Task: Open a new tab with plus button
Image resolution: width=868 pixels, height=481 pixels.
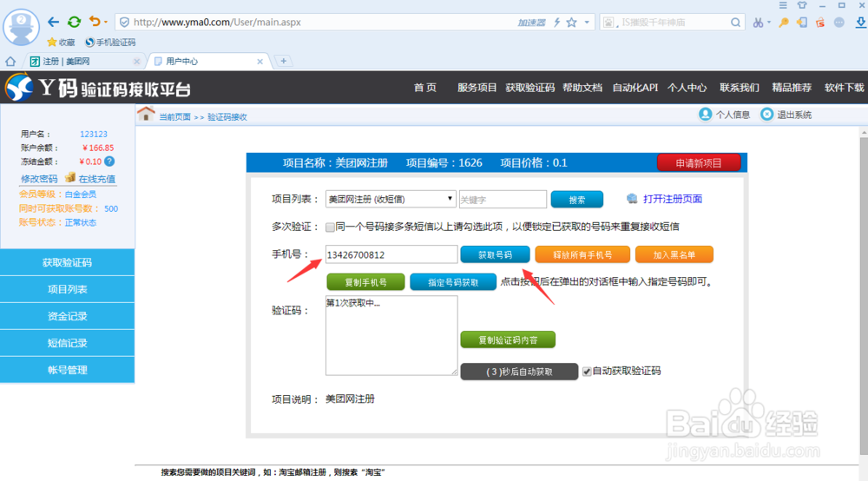Action: 284,61
